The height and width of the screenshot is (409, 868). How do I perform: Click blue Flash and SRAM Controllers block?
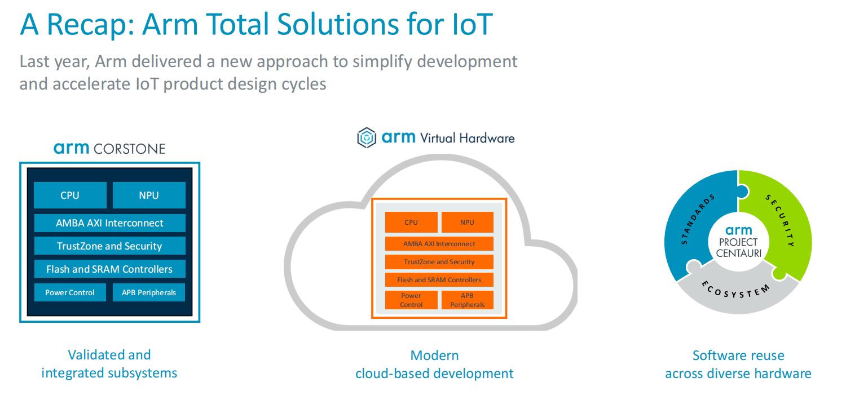(109, 269)
